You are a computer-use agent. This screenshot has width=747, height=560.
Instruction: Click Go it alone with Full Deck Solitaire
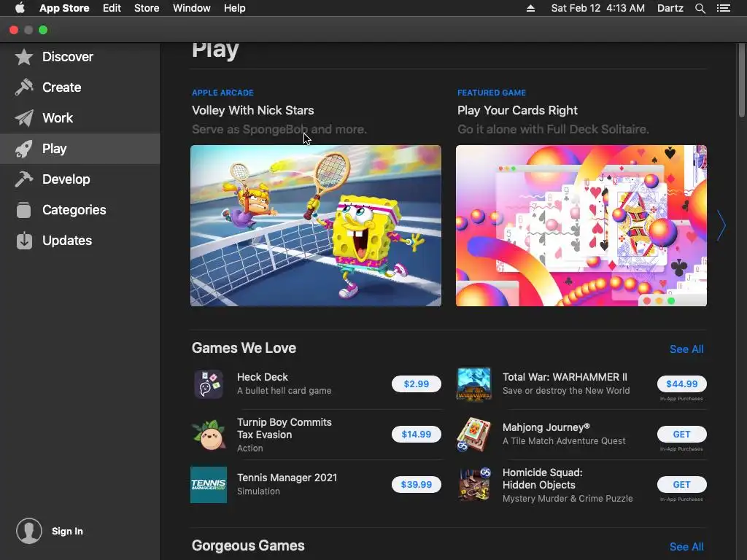coord(553,129)
